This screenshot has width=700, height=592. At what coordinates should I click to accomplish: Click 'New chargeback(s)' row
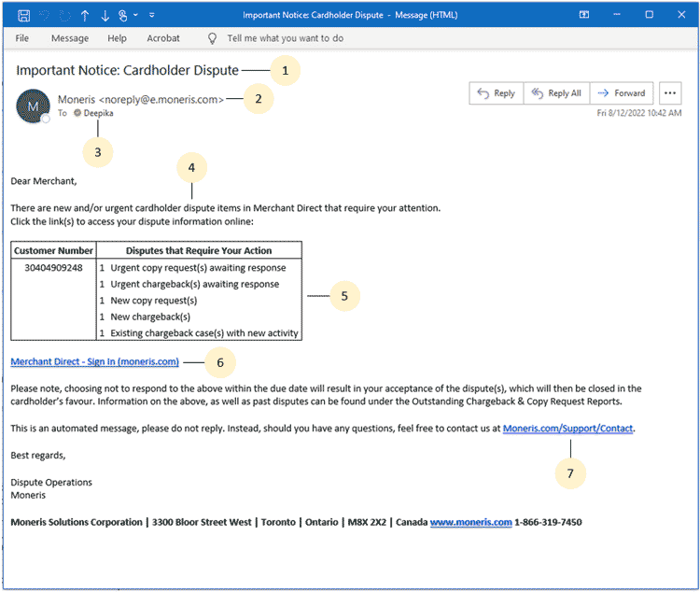pyautogui.click(x=150, y=317)
